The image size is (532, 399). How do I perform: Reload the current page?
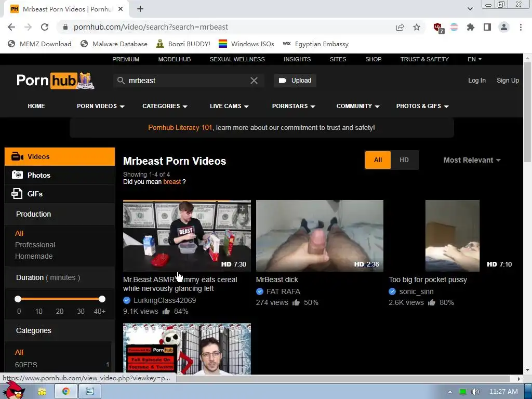click(45, 27)
